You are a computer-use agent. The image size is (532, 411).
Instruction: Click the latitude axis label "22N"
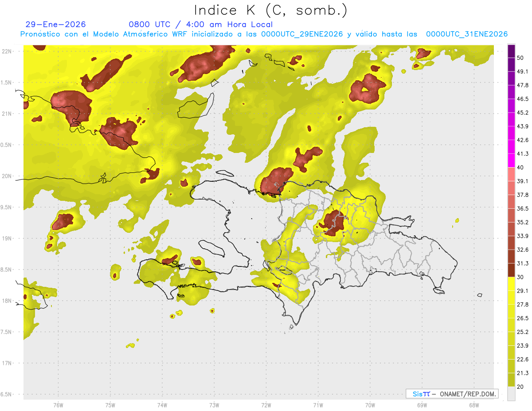click(8, 51)
